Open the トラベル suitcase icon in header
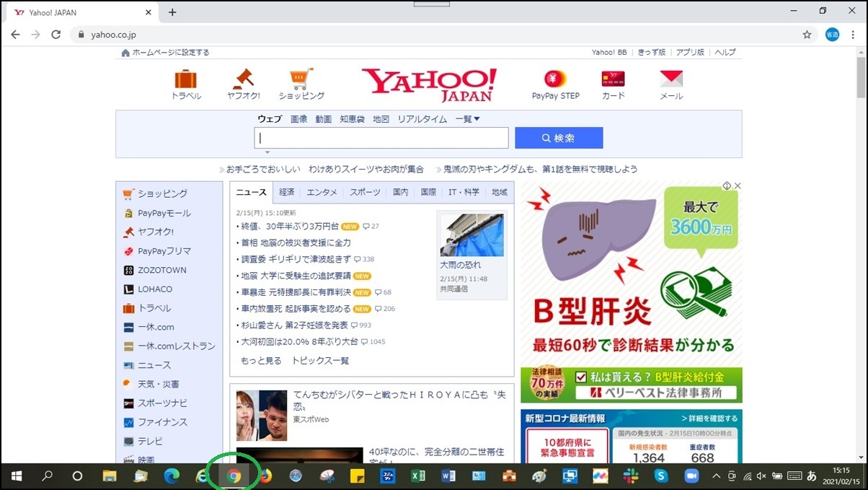The height and width of the screenshot is (490, 868). 186,79
